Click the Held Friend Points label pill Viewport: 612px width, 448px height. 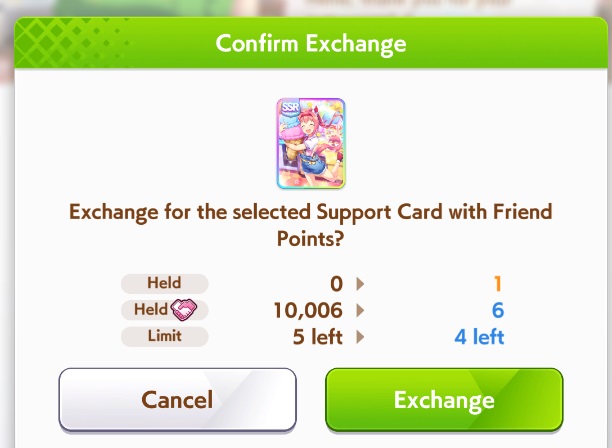click(x=164, y=310)
